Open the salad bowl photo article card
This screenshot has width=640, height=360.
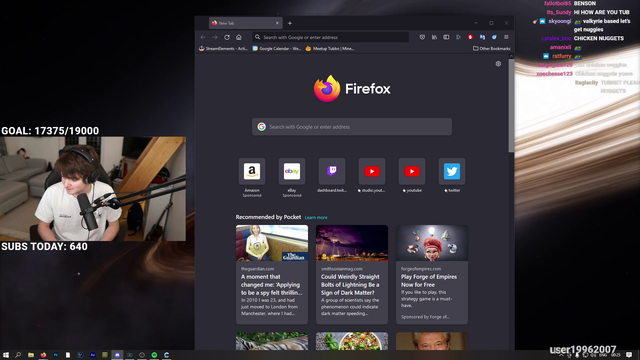(x=352, y=341)
